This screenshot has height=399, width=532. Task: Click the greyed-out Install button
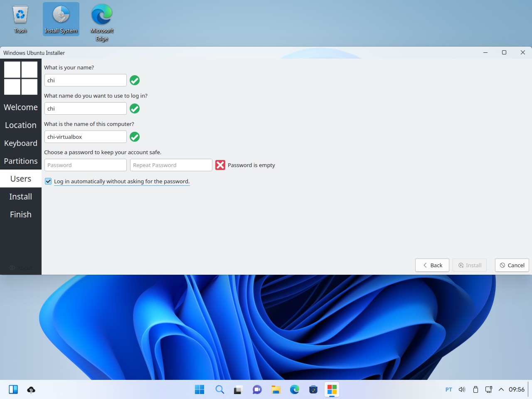[x=470, y=265]
